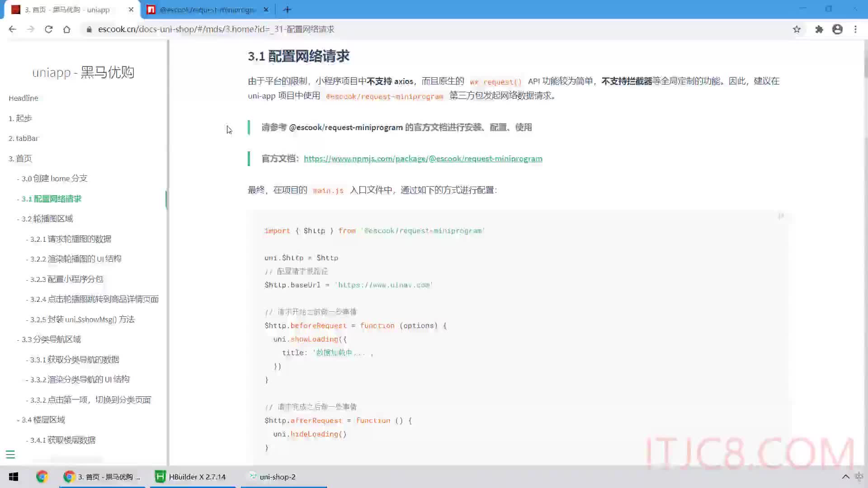Show hidden system tray icons
Image resolution: width=868 pixels, height=488 pixels.
[x=845, y=477]
